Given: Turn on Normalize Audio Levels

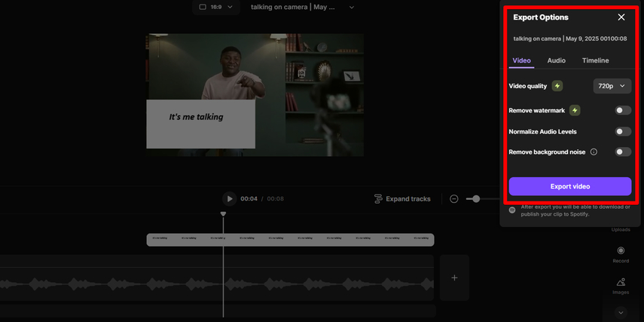Looking at the screenshot, I should coord(623,132).
